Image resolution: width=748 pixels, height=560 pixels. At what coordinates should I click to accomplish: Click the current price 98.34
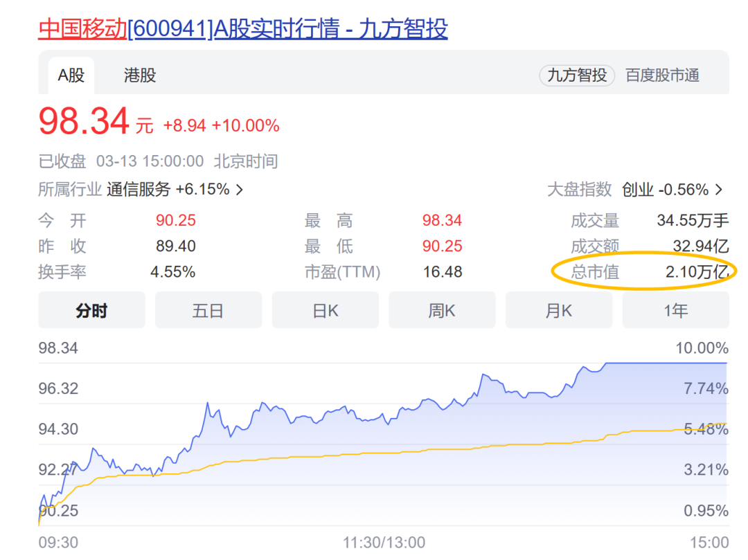click(84, 122)
